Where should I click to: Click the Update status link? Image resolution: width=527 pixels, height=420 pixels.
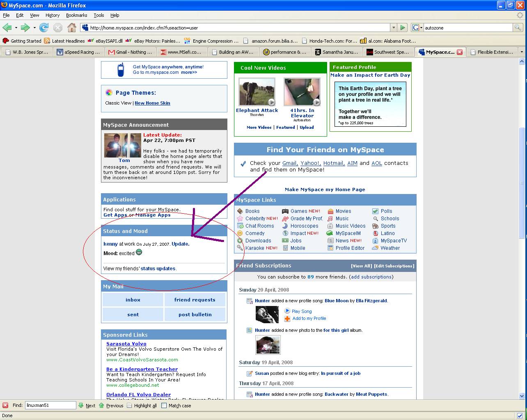(180, 244)
